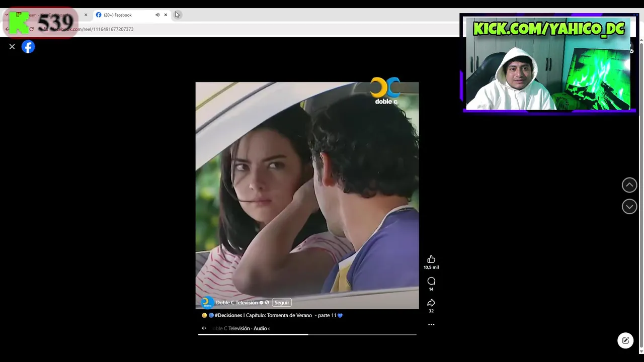Image resolution: width=644 pixels, height=362 pixels.
Task: Pause the reel video
Action: [307, 195]
